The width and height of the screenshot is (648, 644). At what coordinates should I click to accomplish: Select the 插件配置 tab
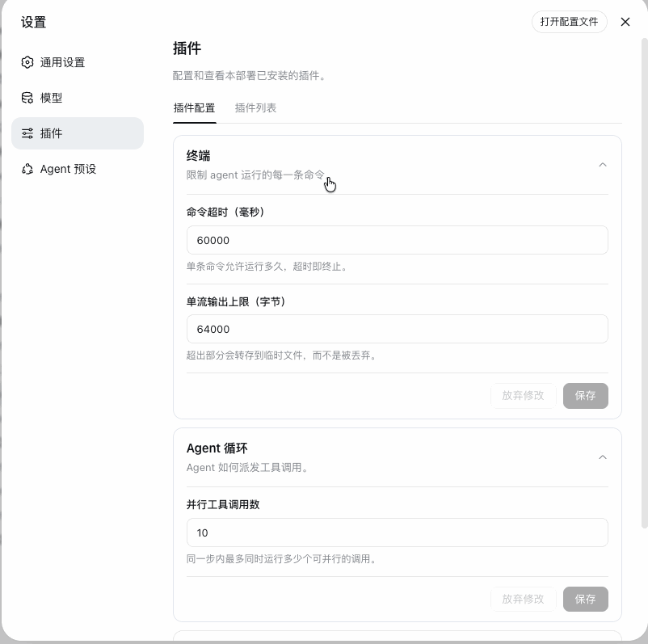coord(194,108)
